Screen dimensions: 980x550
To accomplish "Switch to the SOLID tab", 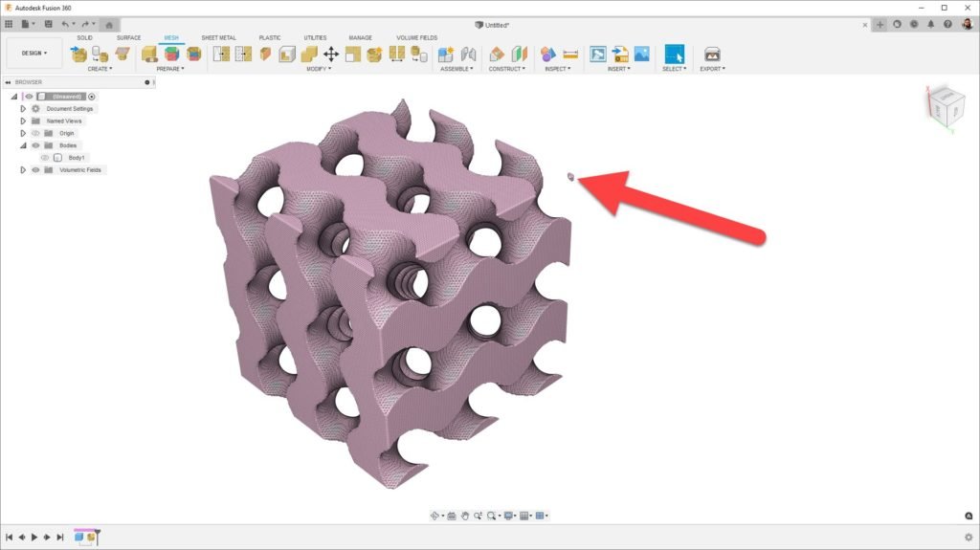I will point(85,37).
